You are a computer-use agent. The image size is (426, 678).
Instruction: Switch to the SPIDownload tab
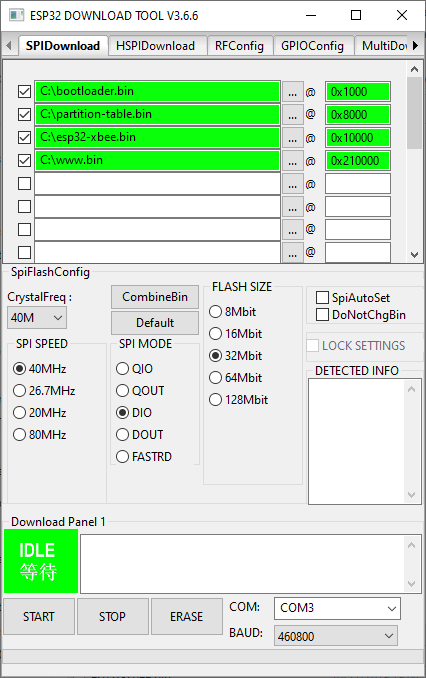(63, 45)
